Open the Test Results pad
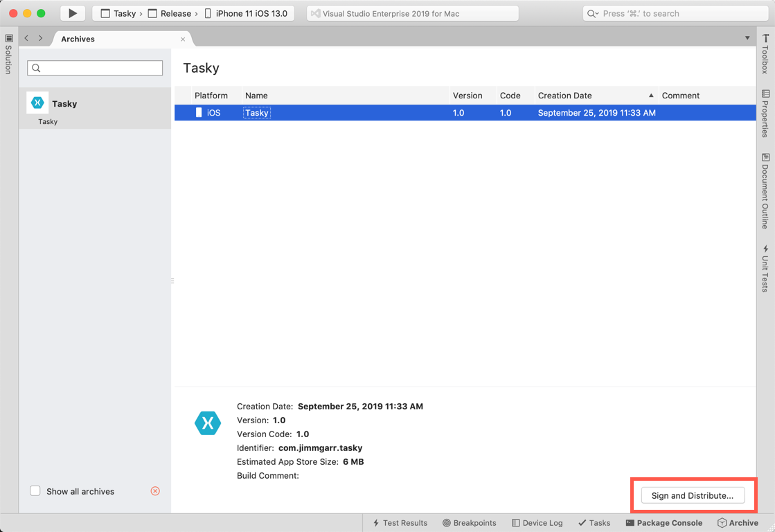 pos(400,523)
